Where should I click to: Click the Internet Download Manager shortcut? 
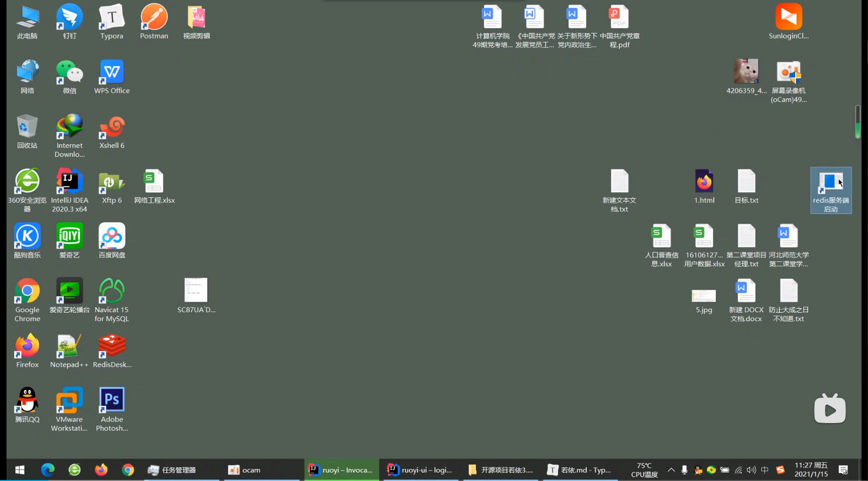(x=69, y=136)
